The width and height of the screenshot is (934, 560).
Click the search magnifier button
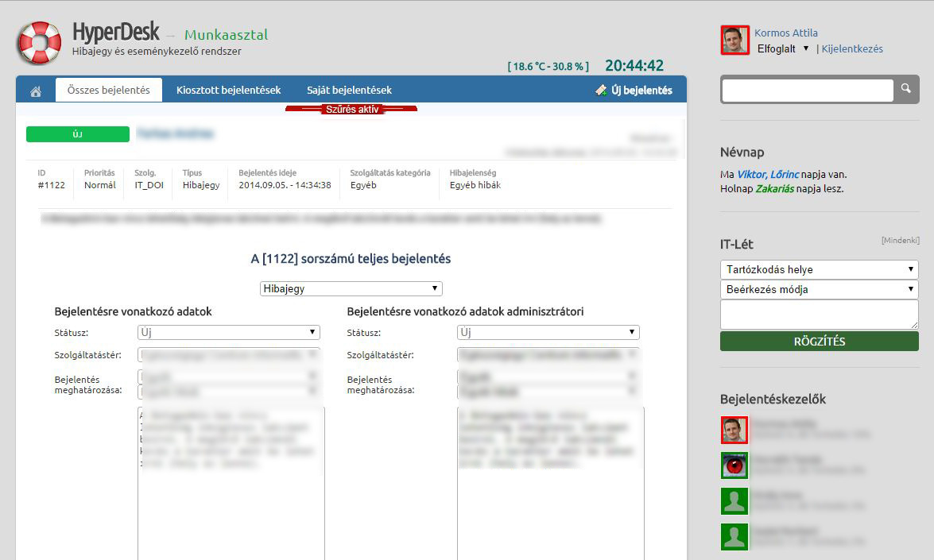[906, 89]
